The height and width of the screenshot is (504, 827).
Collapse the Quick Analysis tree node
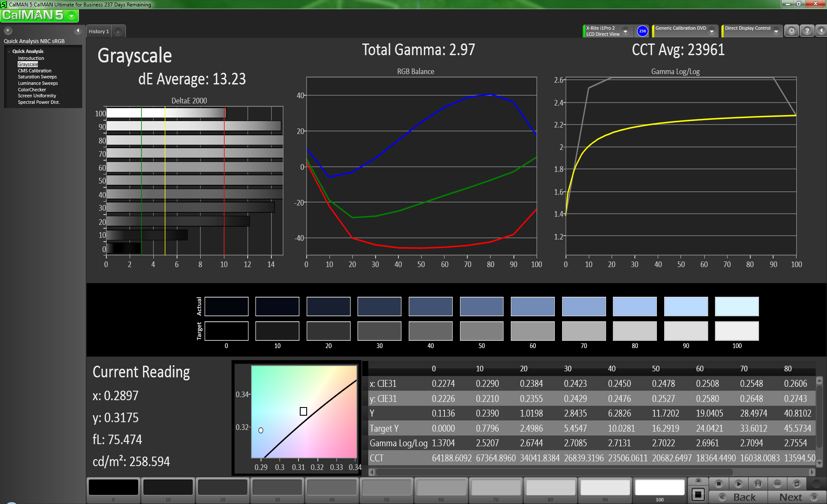(x=9, y=51)
